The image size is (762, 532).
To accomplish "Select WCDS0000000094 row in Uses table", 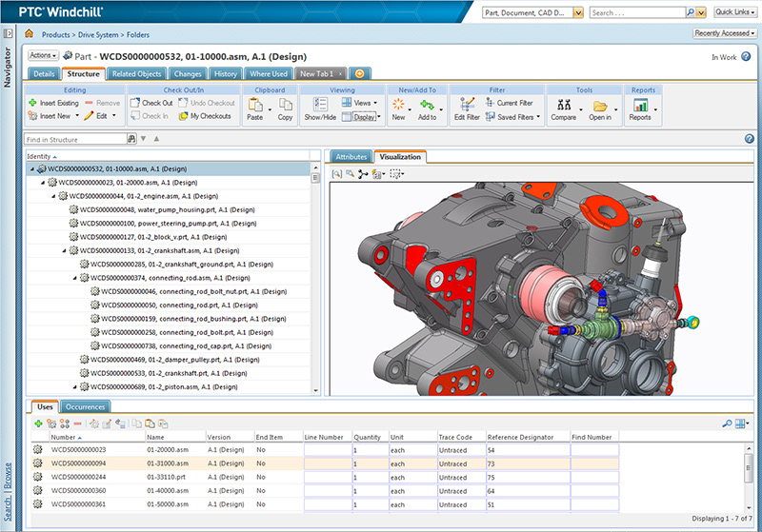I will tap(325, 463).
